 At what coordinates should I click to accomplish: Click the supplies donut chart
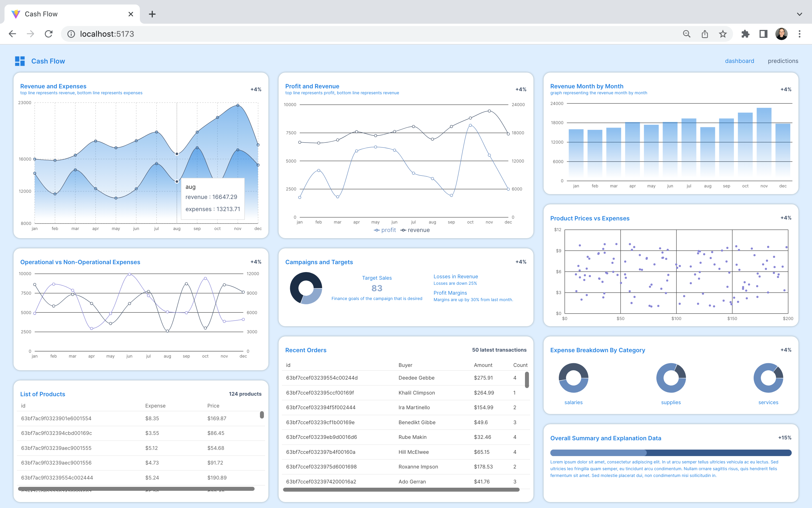coord(671,378)
